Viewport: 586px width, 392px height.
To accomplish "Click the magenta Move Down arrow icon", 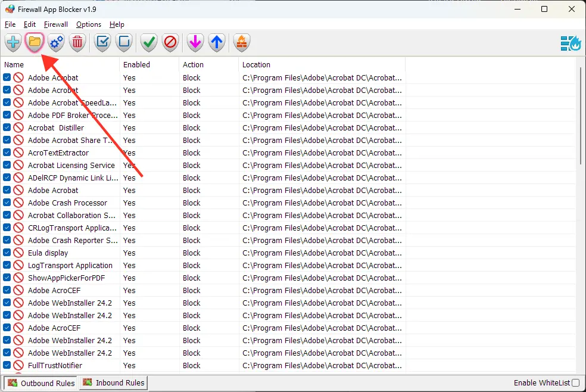I will (195, 42).
